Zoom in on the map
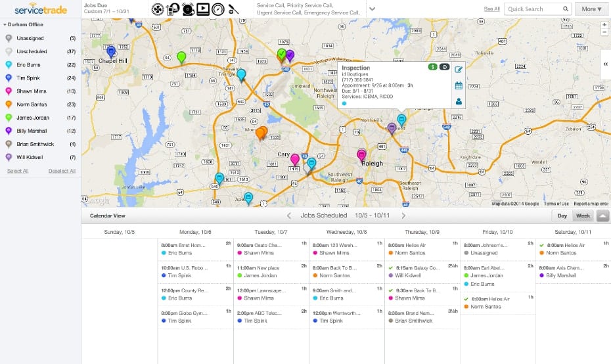 (x=604, y=25)
